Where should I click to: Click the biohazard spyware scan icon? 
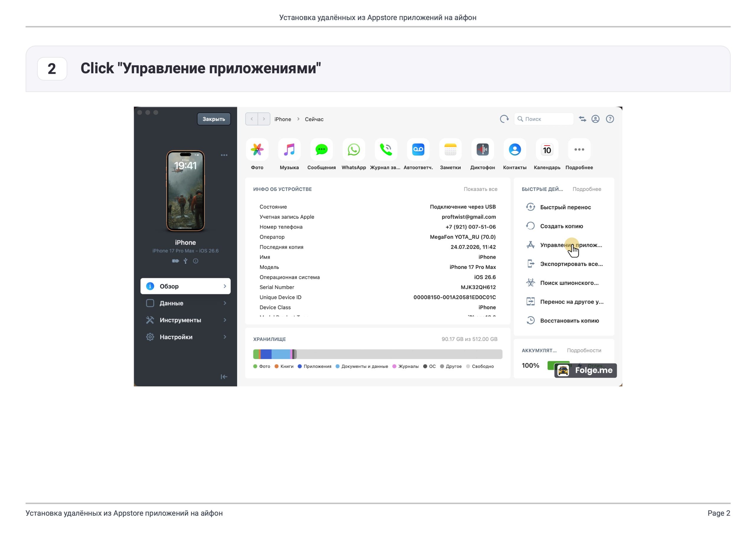(530, 282)
